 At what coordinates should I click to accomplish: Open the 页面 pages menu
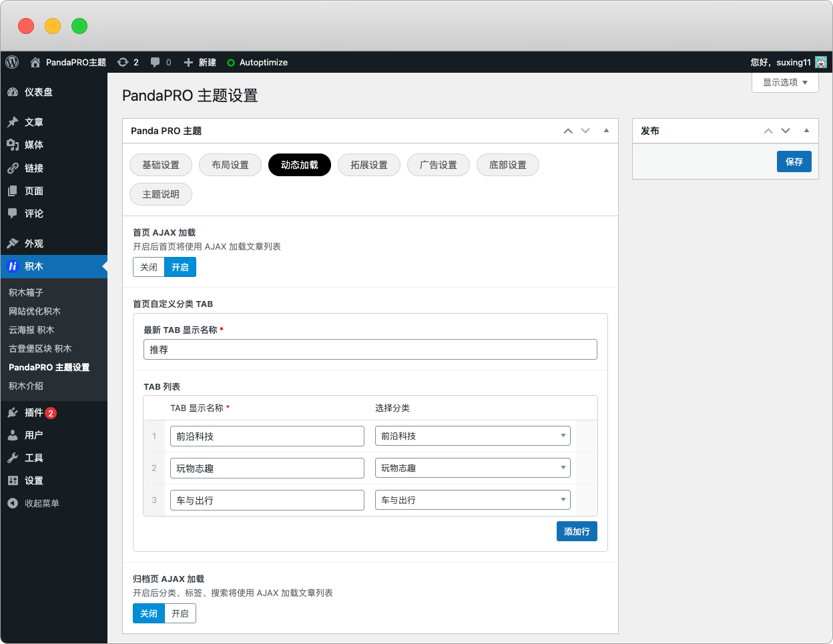tap(53, 191)
